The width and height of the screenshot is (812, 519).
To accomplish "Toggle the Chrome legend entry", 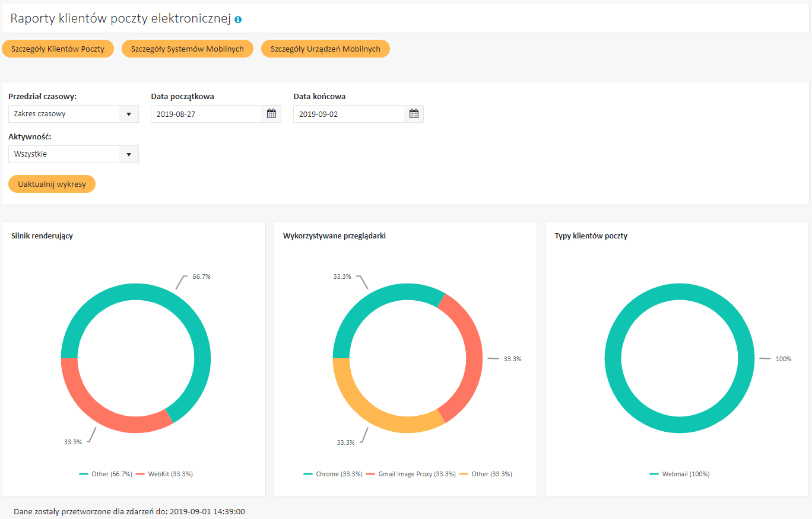I will click(333, 474).
